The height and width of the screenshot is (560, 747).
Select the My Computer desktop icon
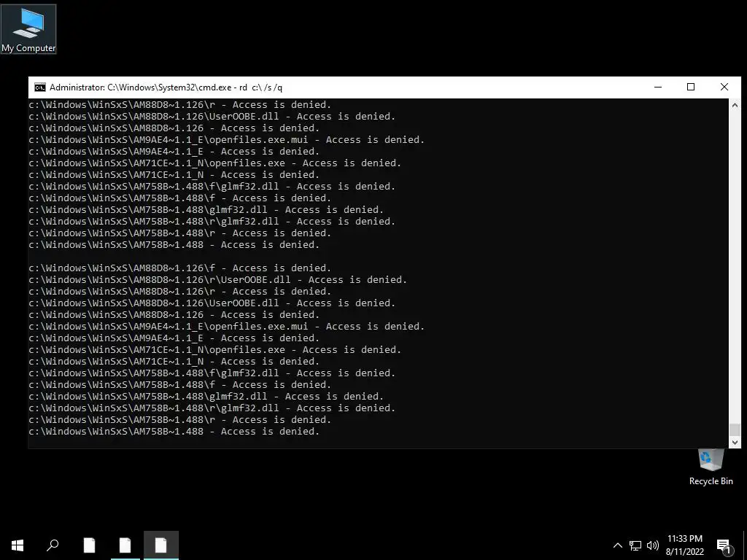[28, 29]
